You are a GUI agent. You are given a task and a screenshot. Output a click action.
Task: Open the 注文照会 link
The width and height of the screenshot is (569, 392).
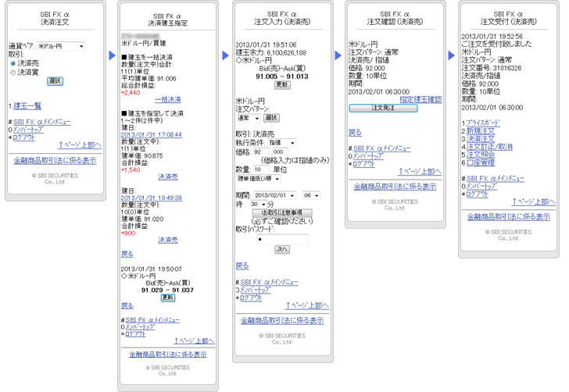click(x=481, y=155)
